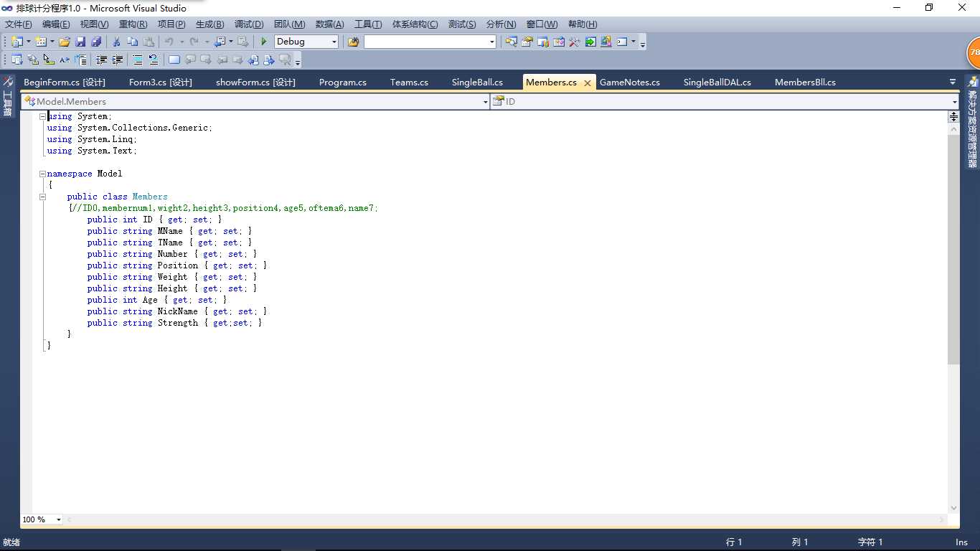Collapse the Members class block

(42, 197)
